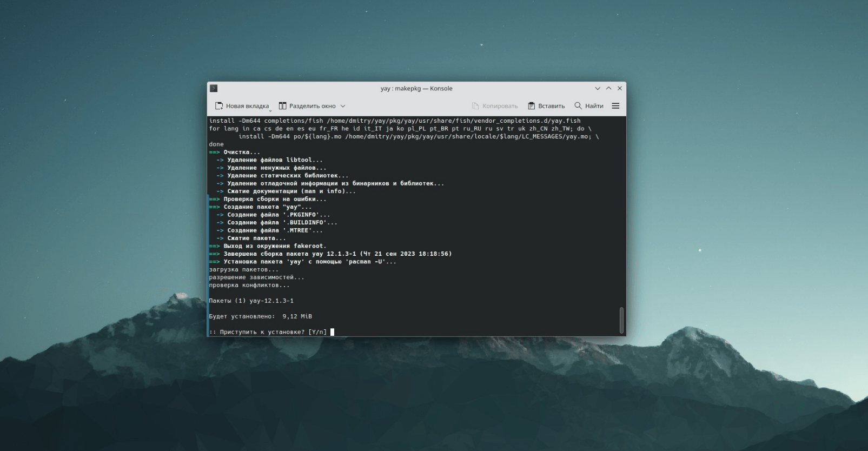Open the hamburger menu in Konsole toolbar
The height and width of the screenshot is (451, 868).
(615, 106)
